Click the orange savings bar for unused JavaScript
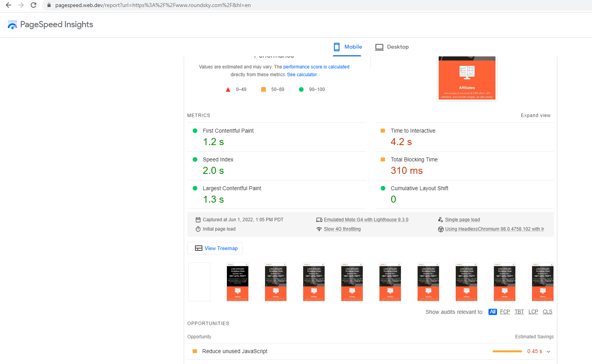592x364 pixels. pos(507,352)
